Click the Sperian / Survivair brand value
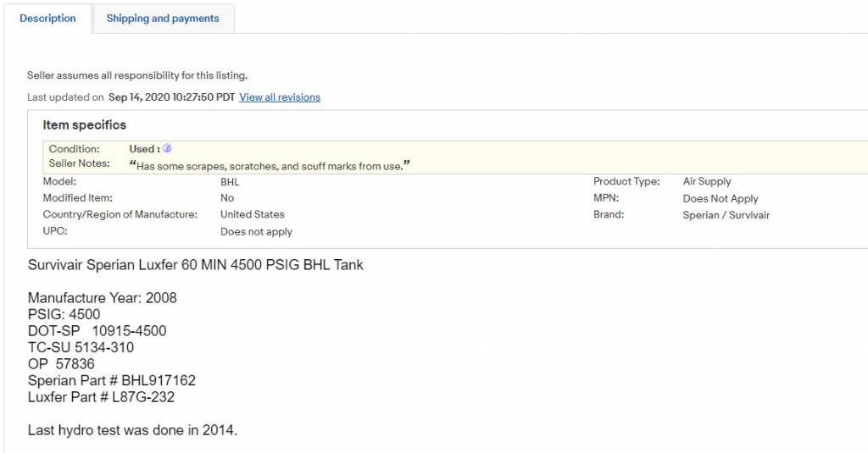 726,215
